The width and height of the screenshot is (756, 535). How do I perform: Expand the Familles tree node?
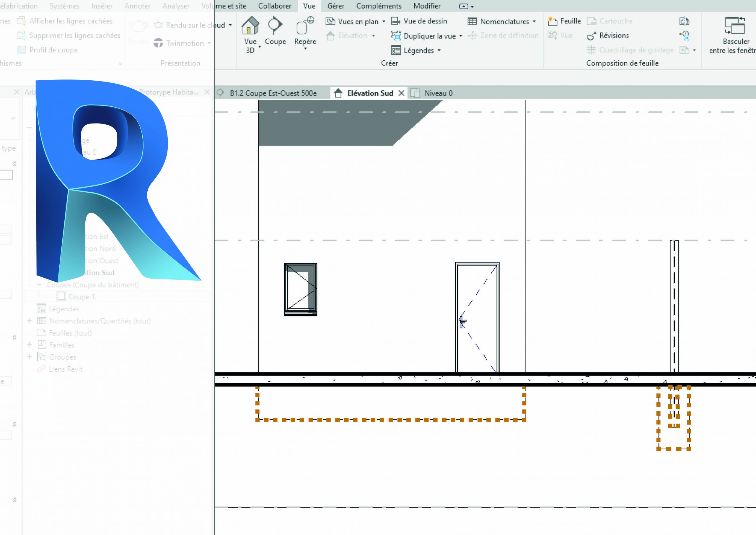tap(30, 345)
